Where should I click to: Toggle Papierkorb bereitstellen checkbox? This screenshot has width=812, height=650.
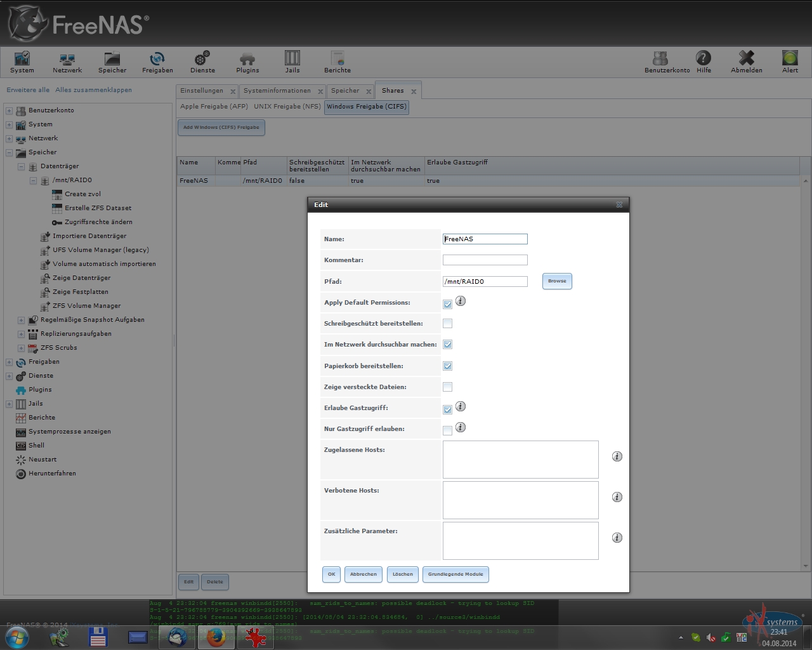click(447, 366)
